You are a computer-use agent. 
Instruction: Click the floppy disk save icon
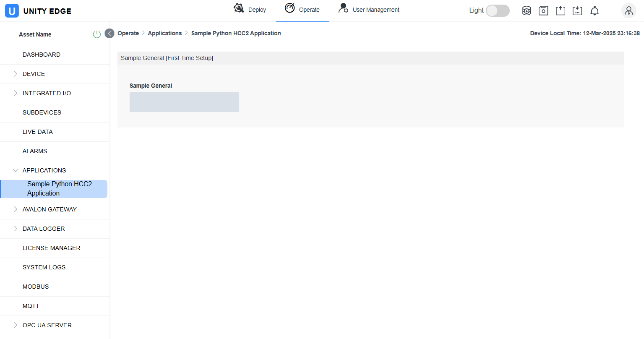(543, 11)
